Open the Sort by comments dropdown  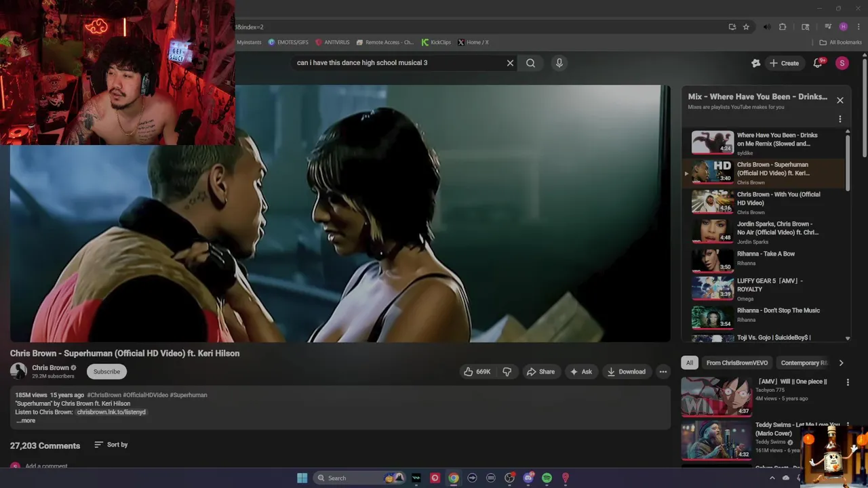point(111,445)
